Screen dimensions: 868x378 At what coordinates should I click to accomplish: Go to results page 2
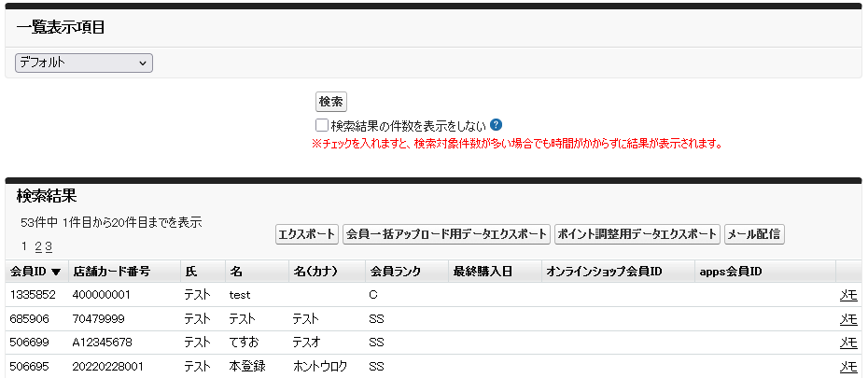pos(38,247)
